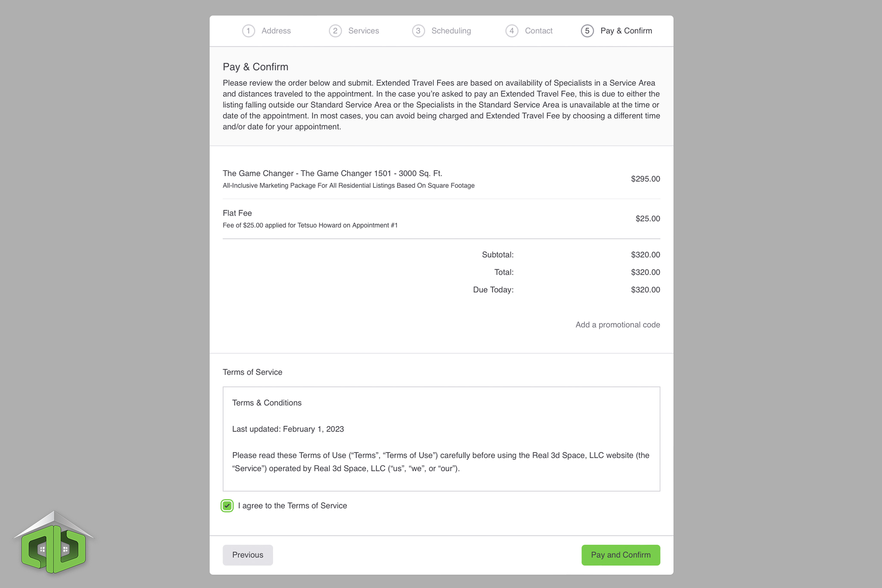Click the step 4 circle icon
The height and width of the screenshot is (588, 882).
pyautogui.click(x=512, y=31)
